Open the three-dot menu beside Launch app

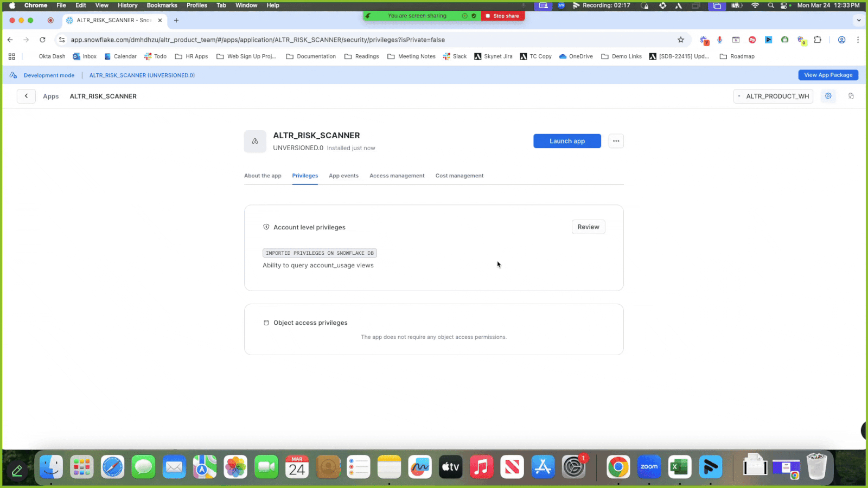pyautogui.click(x=616, y=140)
